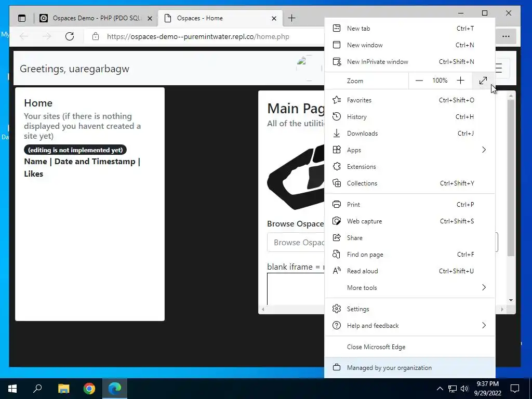
Task: Open the vertical tabs action icon
Action: pos(22,18)
